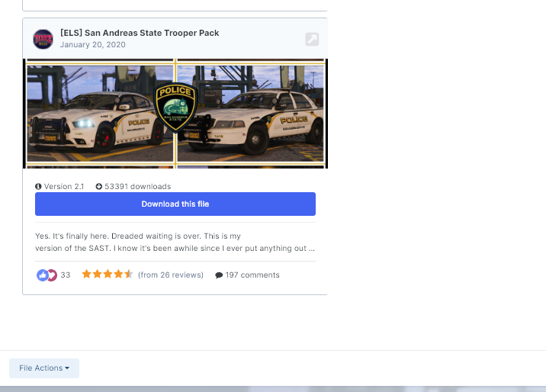Click the January 20, 2020 date
546x392 pixels.
tap(92, 44)
